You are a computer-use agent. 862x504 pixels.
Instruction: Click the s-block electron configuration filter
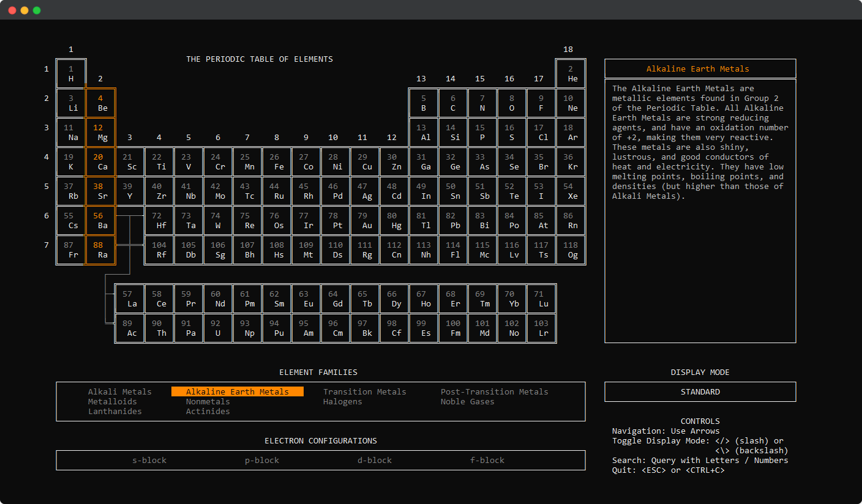point(149,460)
